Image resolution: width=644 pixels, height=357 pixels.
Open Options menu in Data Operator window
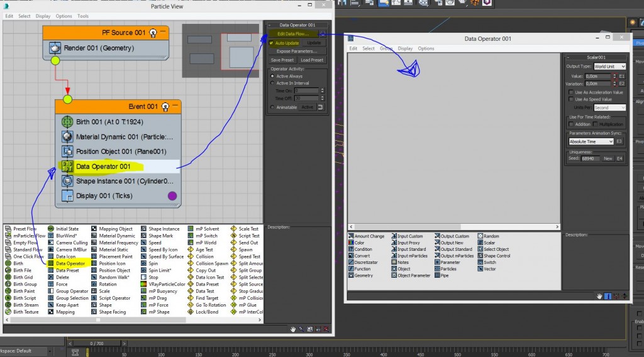pos(426,48)
